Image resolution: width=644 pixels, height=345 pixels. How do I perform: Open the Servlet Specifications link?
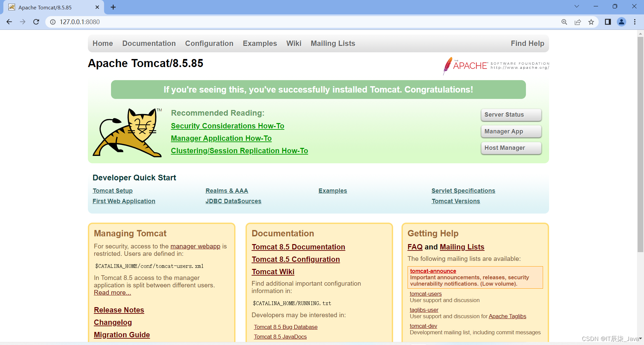463,191
